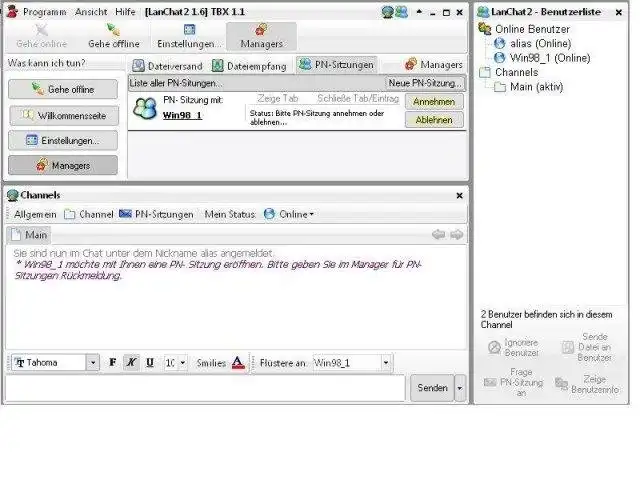
Task: Click the Senden button
Action: 432,388
